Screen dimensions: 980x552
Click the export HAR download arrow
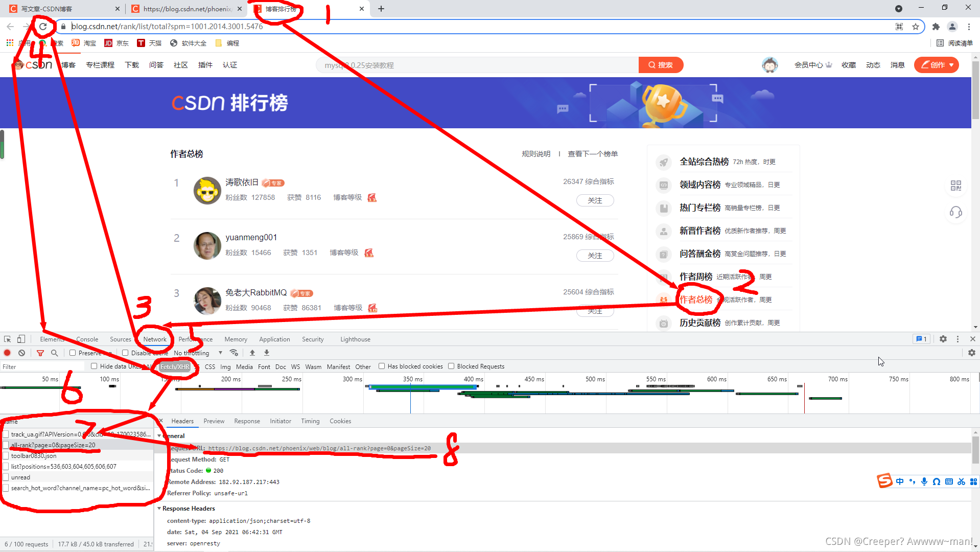coord(267,353)
